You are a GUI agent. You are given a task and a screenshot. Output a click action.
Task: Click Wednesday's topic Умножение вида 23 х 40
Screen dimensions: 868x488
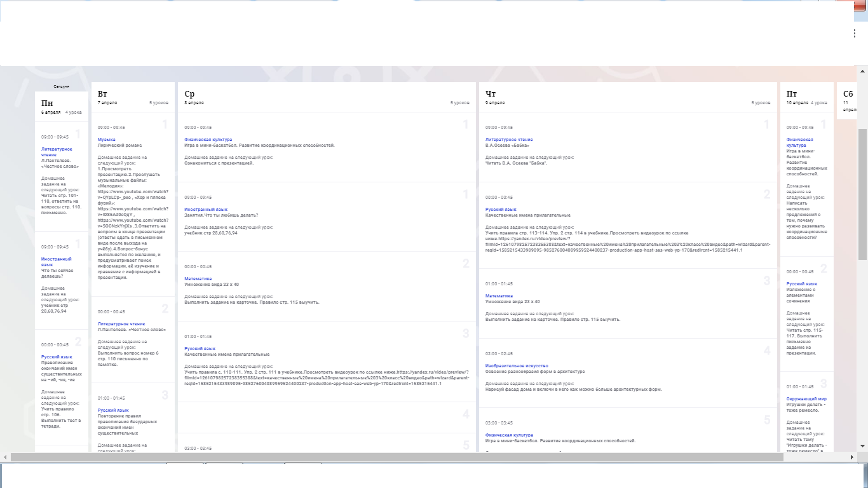coord(212,284)
